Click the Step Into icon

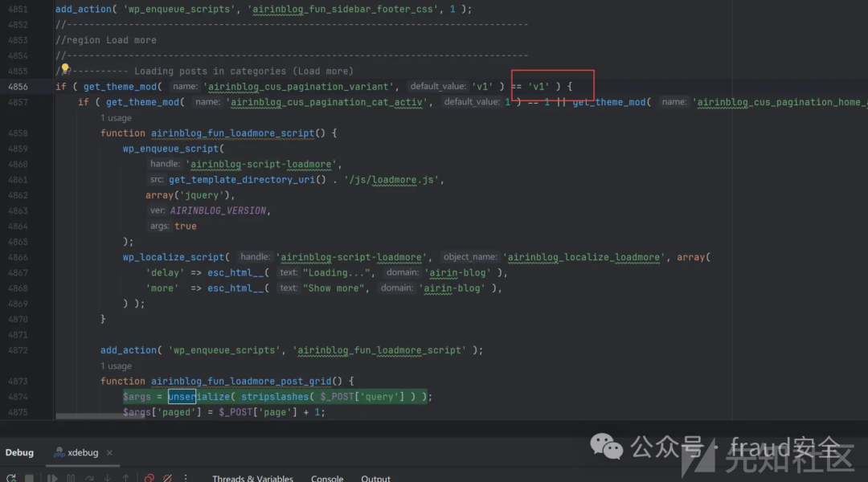tap(108, 478)
